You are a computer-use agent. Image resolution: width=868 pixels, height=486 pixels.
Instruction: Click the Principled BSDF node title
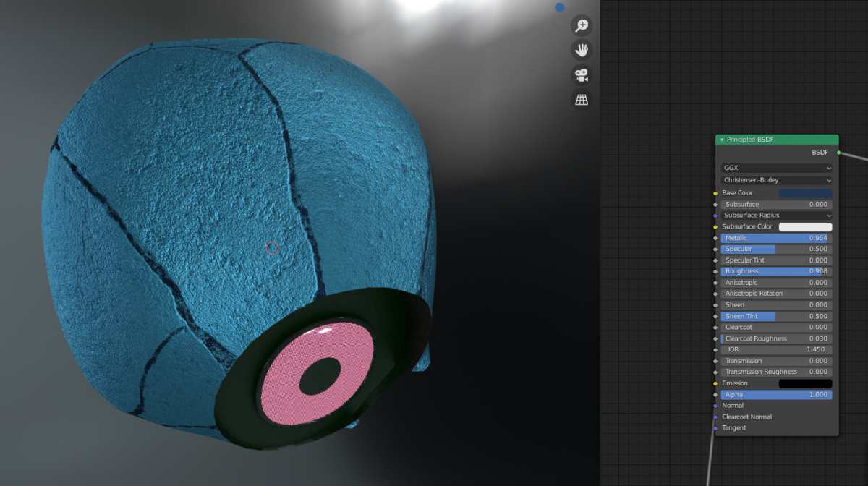pyautogui.click(x=749, y=140)
